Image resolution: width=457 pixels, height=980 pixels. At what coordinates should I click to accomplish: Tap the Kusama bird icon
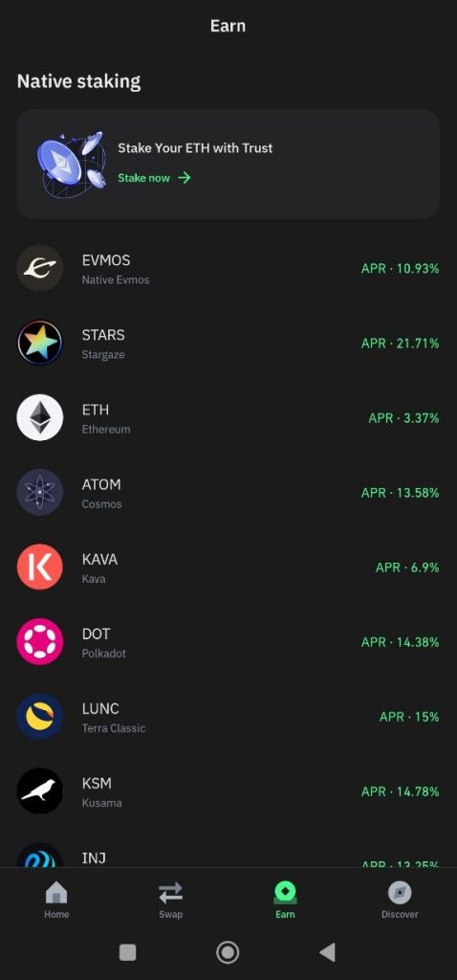point(40,791)
